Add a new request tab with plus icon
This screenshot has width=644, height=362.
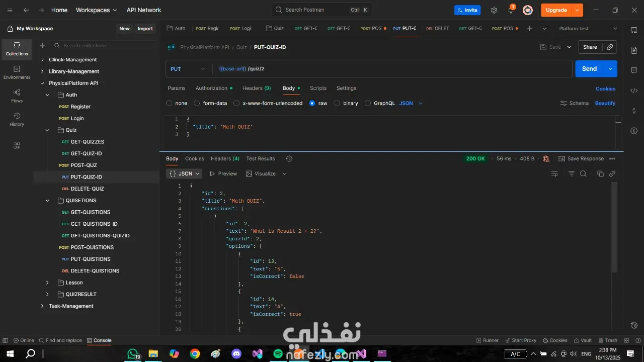click(529, 29)
